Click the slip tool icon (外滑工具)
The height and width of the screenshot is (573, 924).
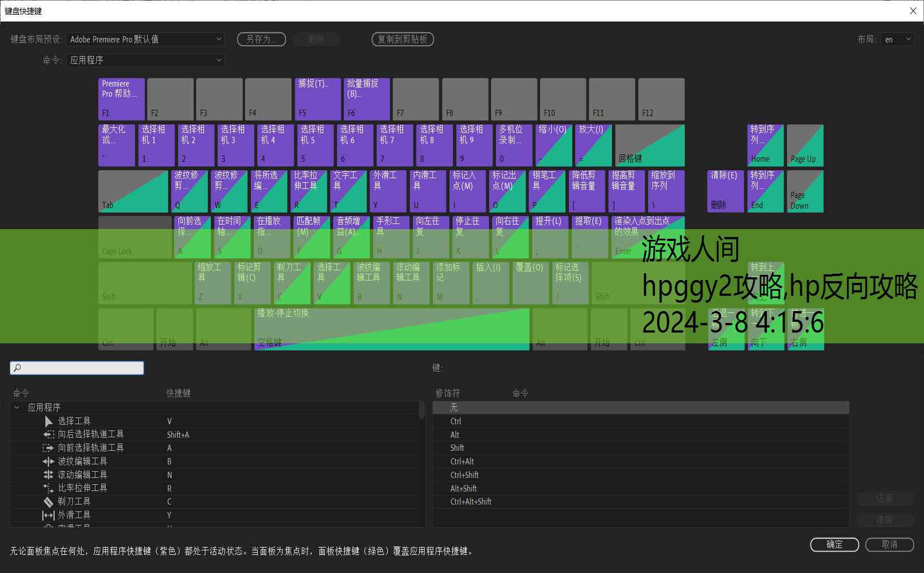48,515
